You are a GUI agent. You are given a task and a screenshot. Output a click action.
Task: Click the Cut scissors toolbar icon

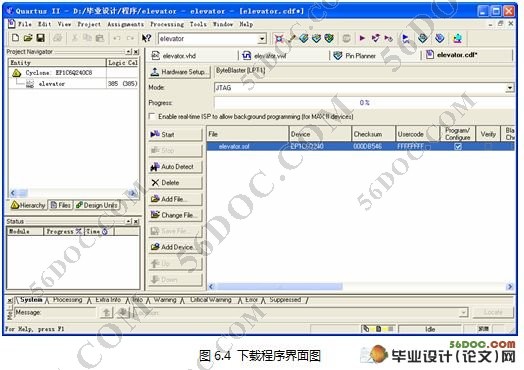click(x=75, y=38)
